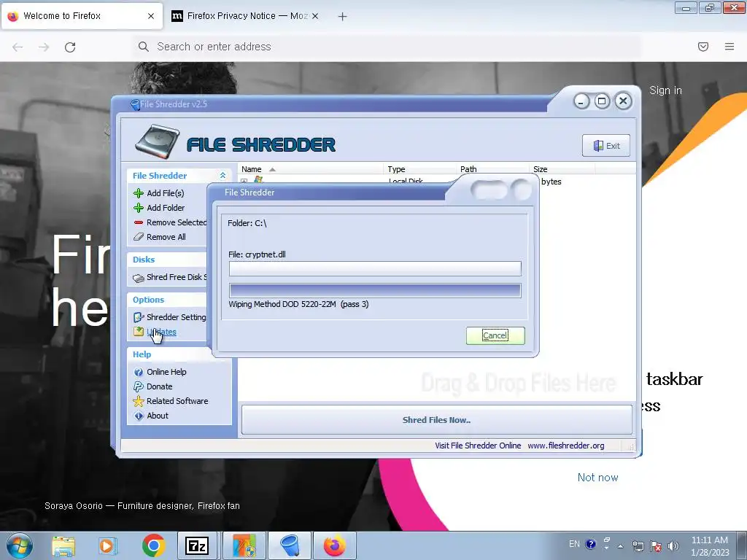747x560 pixels.
Task: Reload the page in Firefox
Action: point(70,47)
